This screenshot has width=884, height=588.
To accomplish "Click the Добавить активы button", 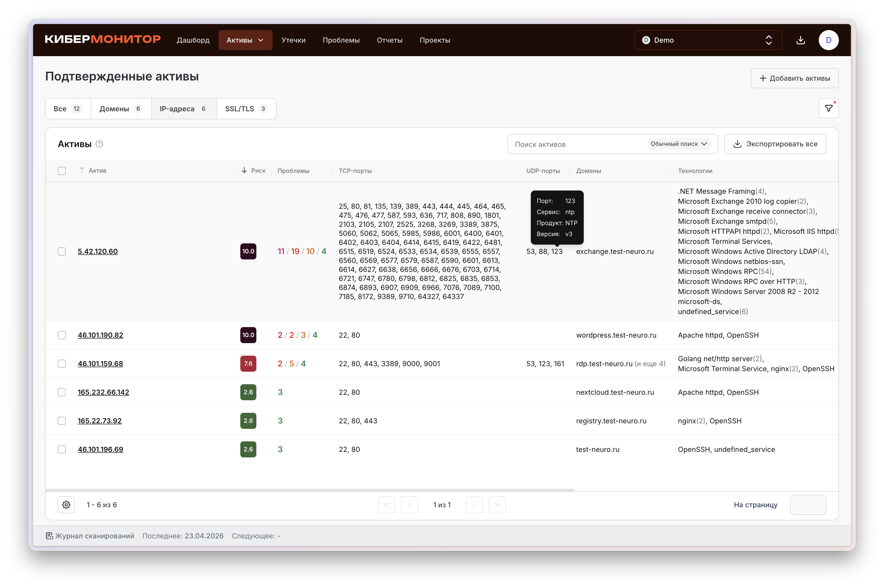I will [794, 78].
